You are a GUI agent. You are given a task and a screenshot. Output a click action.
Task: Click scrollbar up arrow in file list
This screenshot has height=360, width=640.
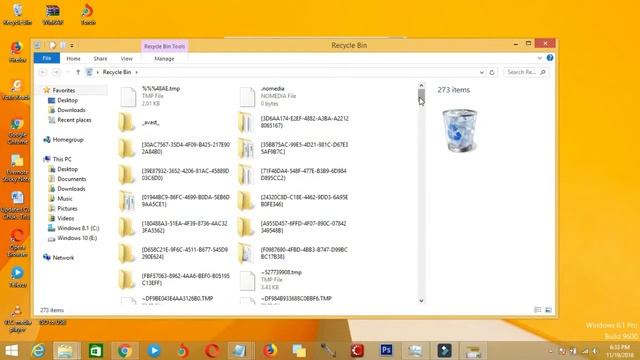pyautogui.click(x=421, y=86)
